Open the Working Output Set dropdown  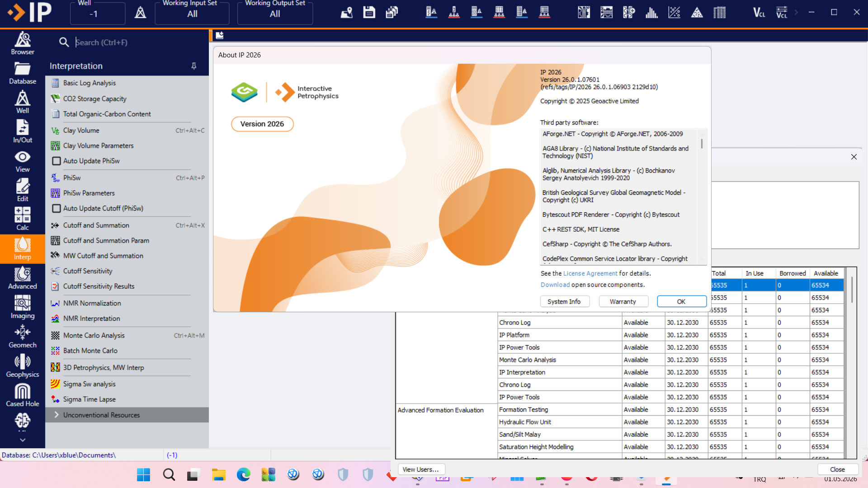click(x=275, y=14)
